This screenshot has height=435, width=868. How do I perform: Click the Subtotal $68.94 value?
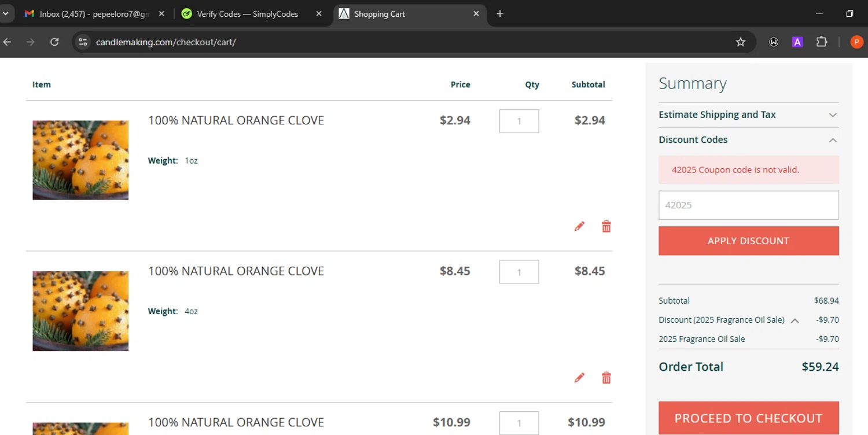click(826, 301)
